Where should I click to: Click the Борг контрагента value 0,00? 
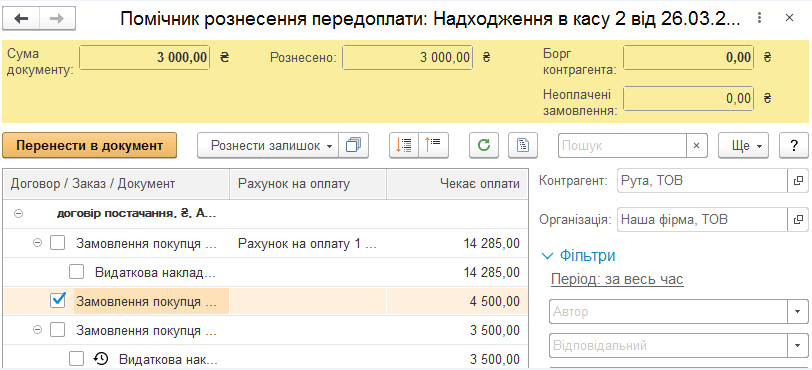pos(688,57)
